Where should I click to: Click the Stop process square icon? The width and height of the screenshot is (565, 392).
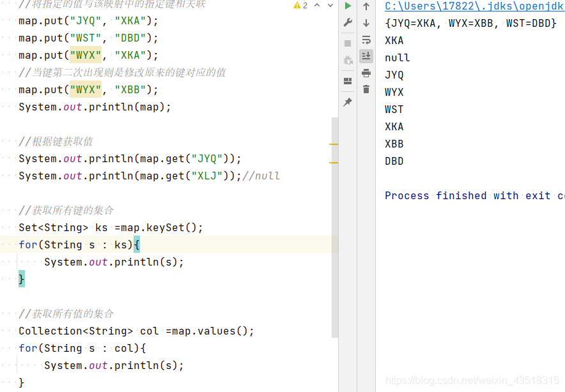coord(348,43)
